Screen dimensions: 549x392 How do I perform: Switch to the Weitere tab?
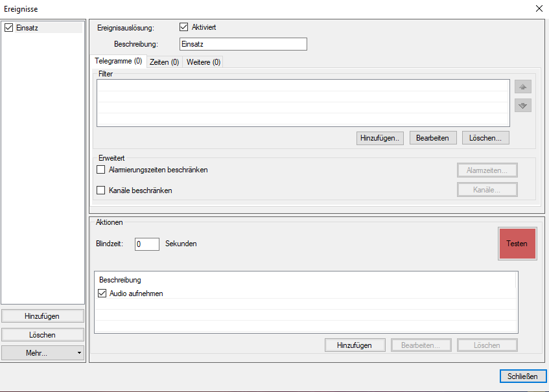point(203,61)
